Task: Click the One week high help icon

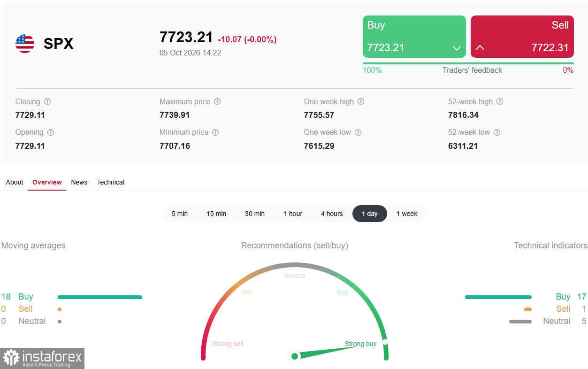Action: tap(361, 102)
